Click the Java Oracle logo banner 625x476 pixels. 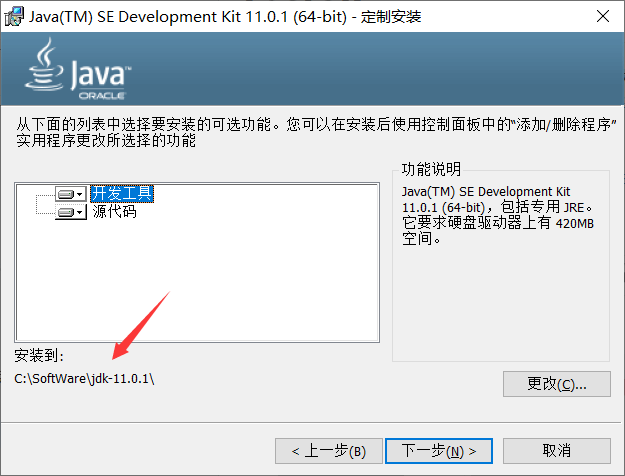78,69
